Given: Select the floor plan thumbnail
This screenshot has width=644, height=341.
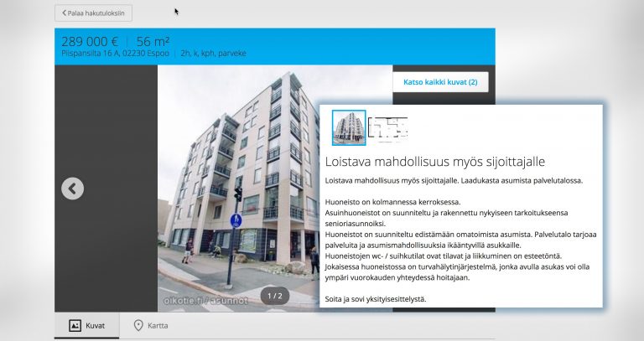Looking at the screenshot, I should [387, 127].
